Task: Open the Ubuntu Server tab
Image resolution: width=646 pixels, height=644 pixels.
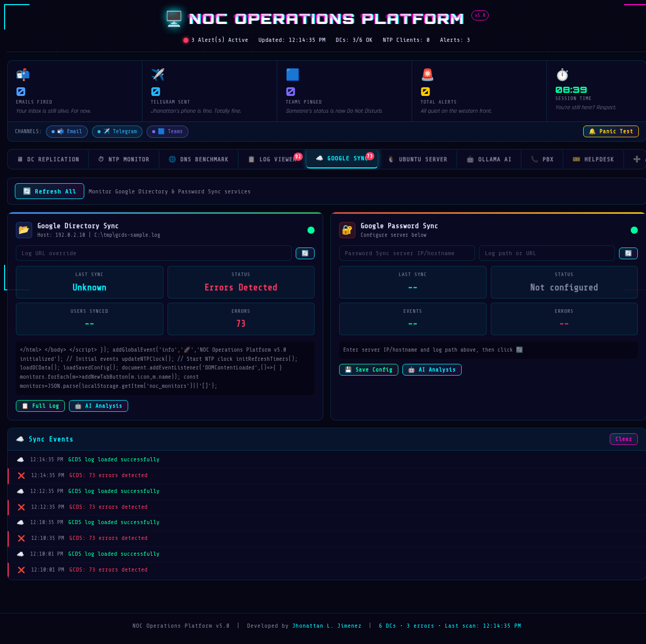Action: pyautogui.click(x=417, y=159)
